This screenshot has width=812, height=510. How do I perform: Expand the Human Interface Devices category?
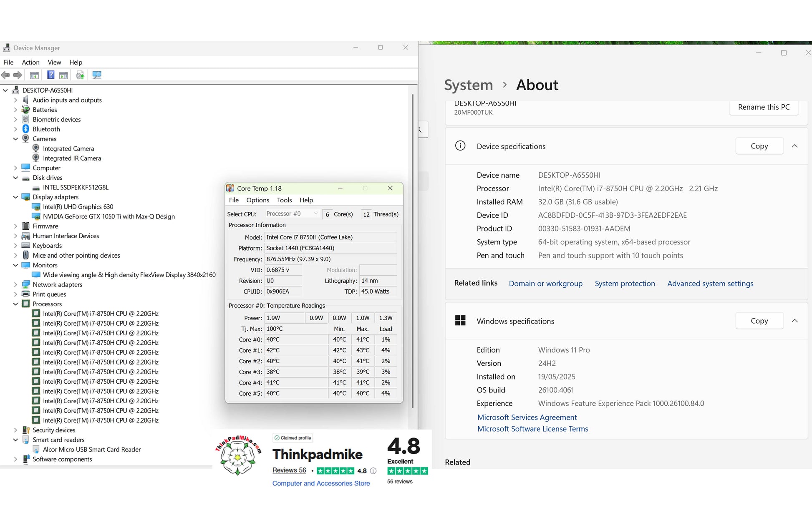tap(15, 236)
